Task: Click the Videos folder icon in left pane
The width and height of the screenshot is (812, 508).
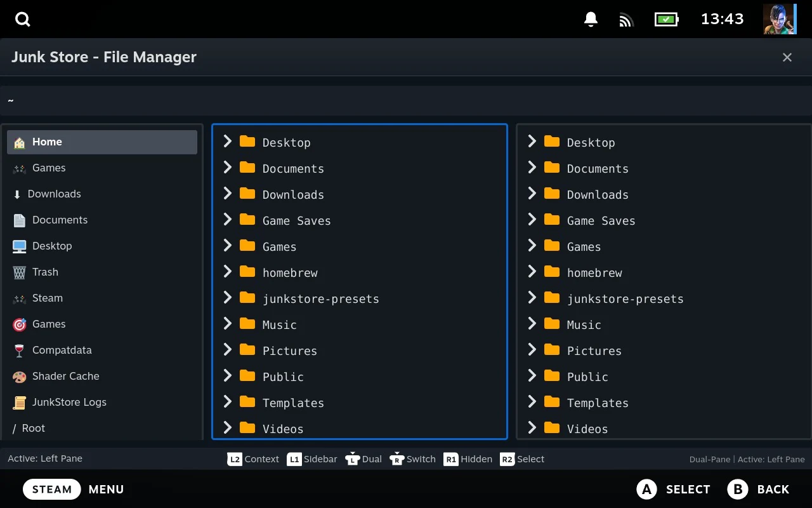Action: tap(247, 428)
